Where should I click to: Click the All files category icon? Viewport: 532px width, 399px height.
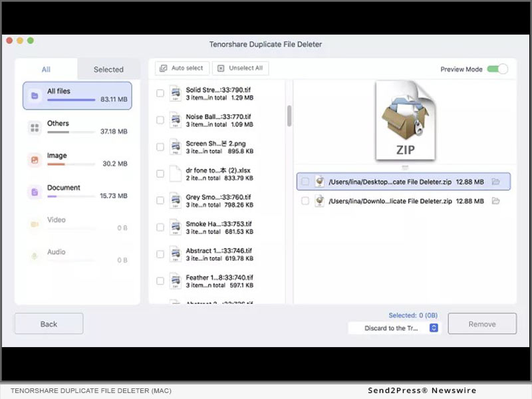point(34,96)
